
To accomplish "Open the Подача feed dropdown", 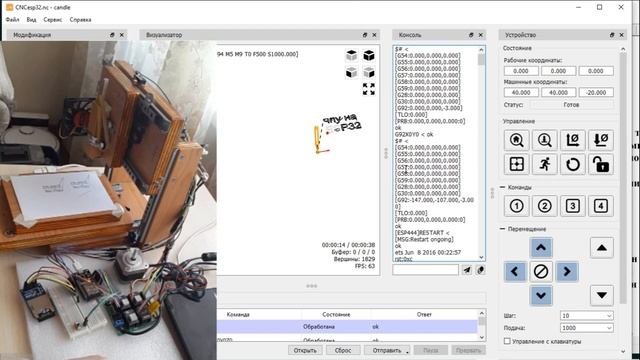I will 587,328.
